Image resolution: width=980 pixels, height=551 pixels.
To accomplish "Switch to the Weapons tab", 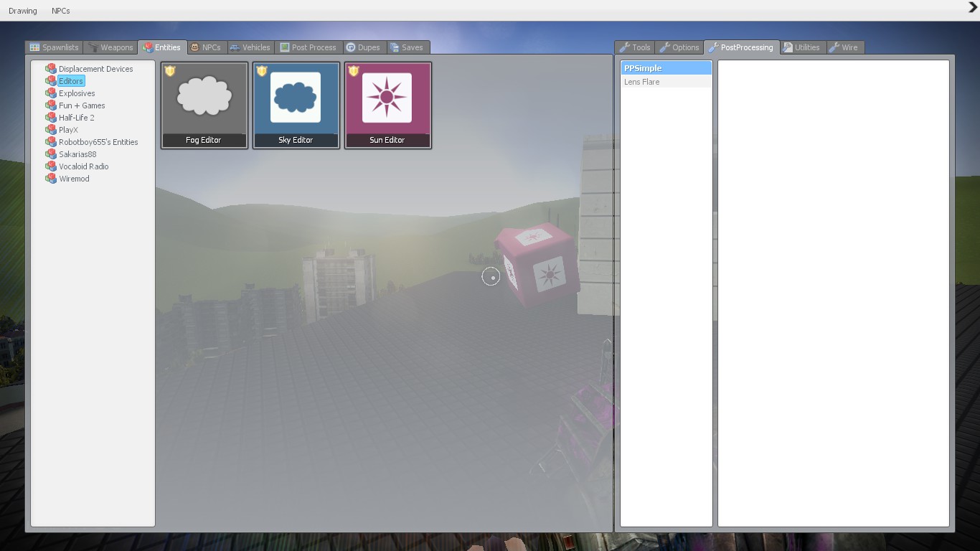I will coord(110,47).
